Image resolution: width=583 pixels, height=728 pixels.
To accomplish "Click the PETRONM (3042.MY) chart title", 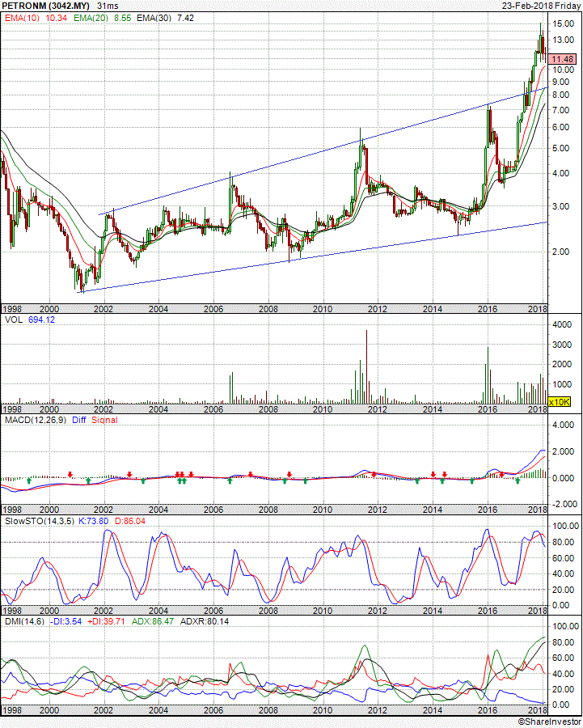I will [45, 6].
